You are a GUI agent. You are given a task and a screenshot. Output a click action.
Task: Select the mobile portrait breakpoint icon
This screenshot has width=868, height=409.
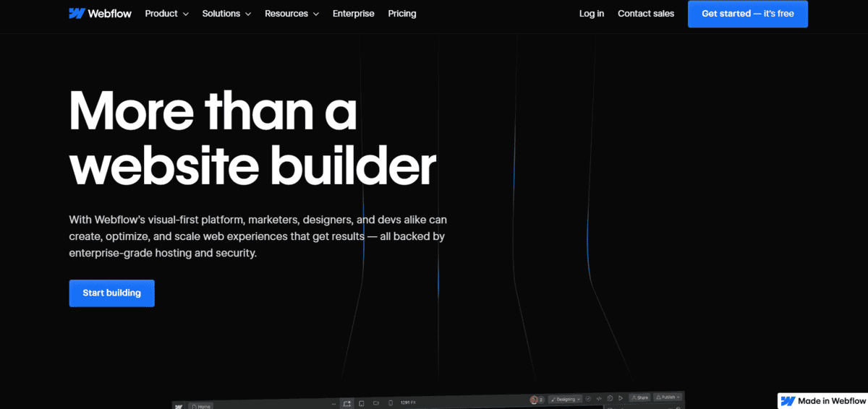click(391, 402)
